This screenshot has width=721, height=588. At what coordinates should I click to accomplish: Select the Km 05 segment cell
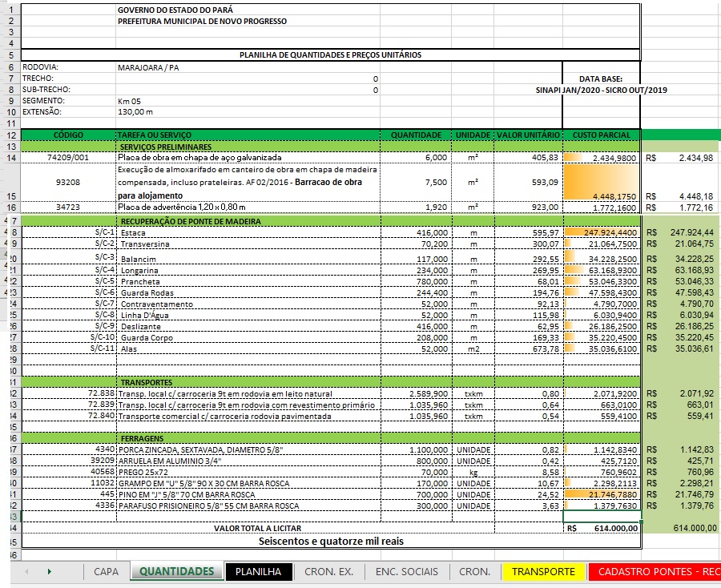248,101
